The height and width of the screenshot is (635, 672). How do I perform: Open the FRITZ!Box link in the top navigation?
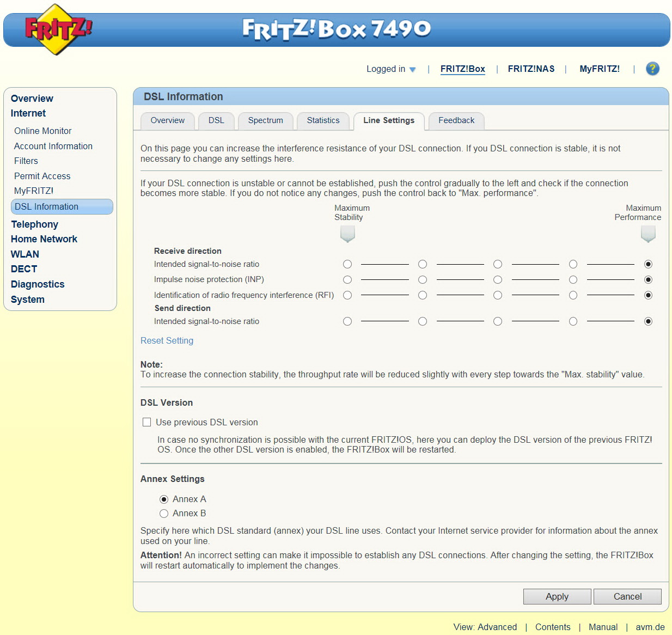(x=462, y=69)
